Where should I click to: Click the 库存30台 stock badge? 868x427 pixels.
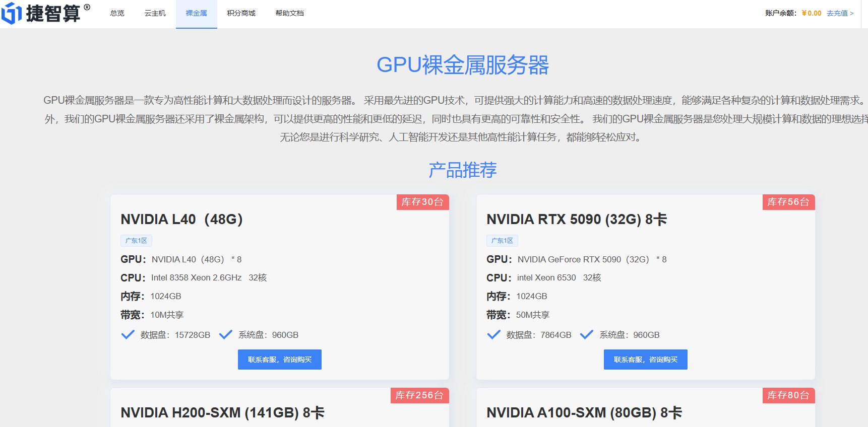pos(422,202)
